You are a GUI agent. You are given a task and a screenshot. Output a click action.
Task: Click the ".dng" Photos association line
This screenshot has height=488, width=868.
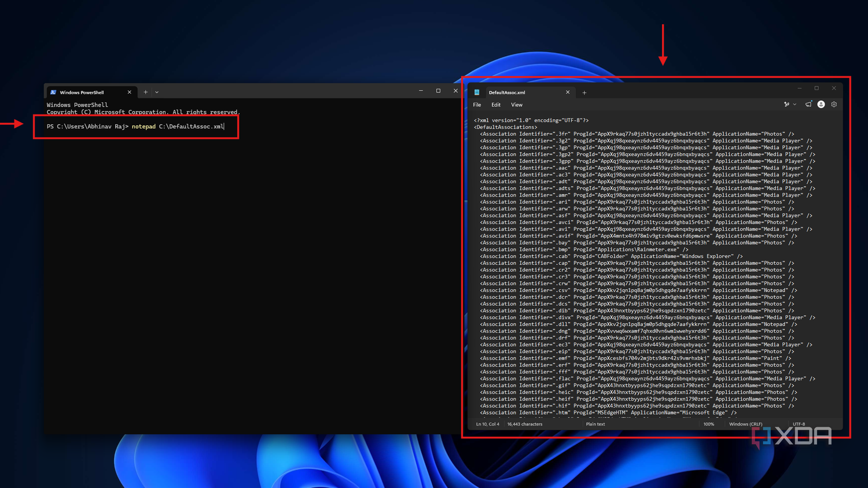point(637,331)
